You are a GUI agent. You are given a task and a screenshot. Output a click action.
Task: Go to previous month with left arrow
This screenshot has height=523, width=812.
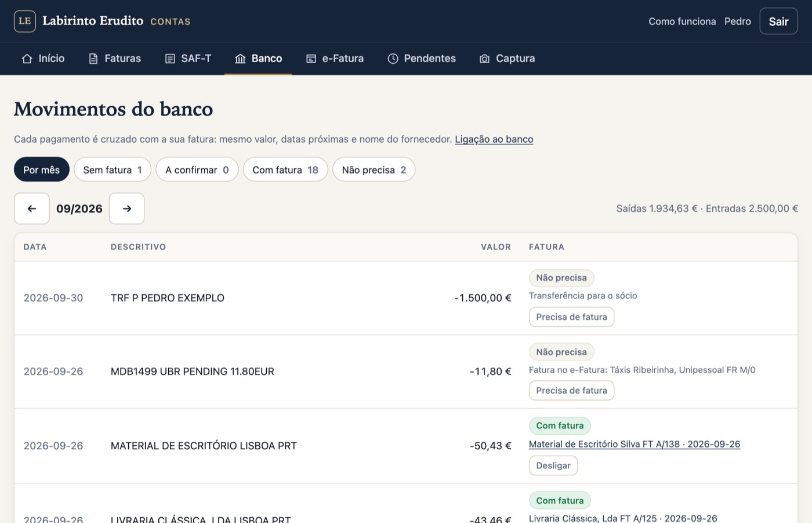[x=32, y=208]
